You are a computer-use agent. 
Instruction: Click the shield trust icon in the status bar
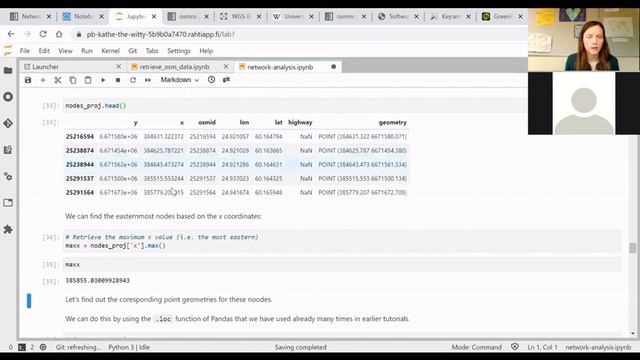tap(515, 347)
